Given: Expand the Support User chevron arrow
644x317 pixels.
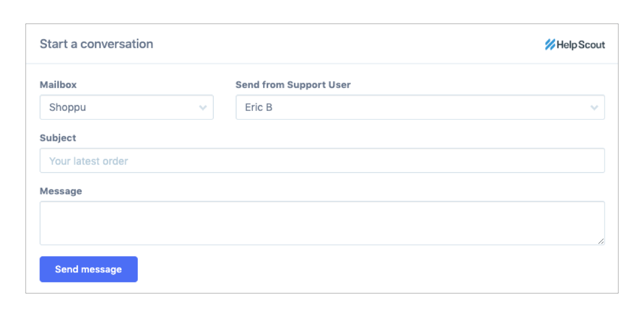Looking at the screenshot, I should [594, 108].
